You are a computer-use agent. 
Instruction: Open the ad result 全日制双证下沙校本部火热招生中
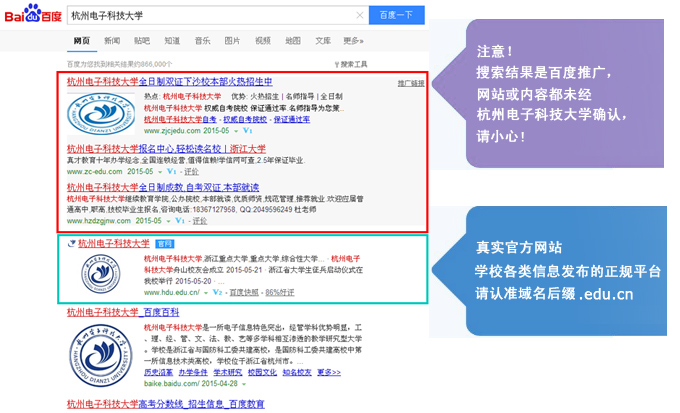tap(206, 82)
